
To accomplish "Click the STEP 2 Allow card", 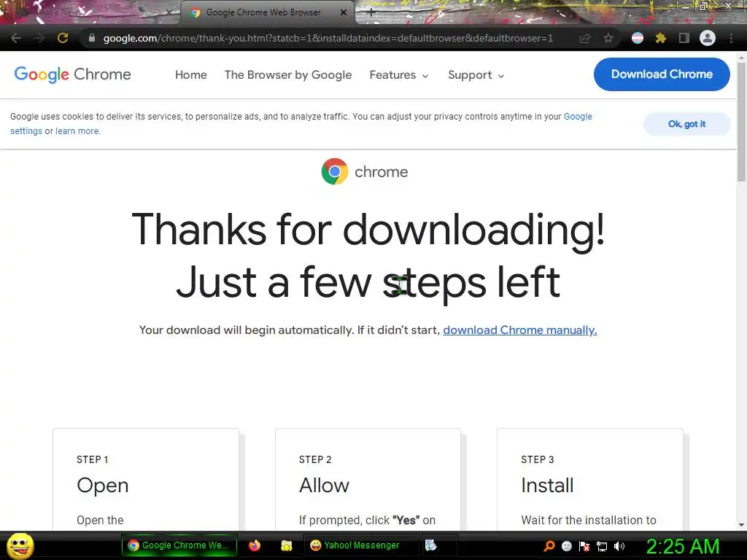I will point(368,479).
